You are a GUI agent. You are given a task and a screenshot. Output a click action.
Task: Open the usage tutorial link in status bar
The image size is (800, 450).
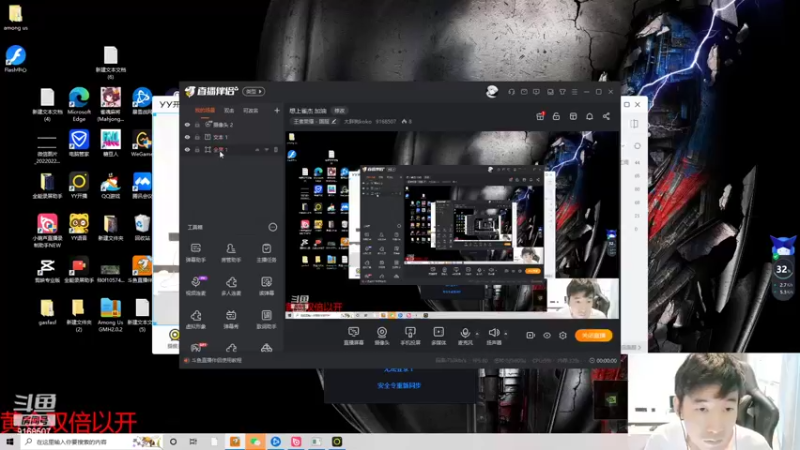click(x=217, y=360)
